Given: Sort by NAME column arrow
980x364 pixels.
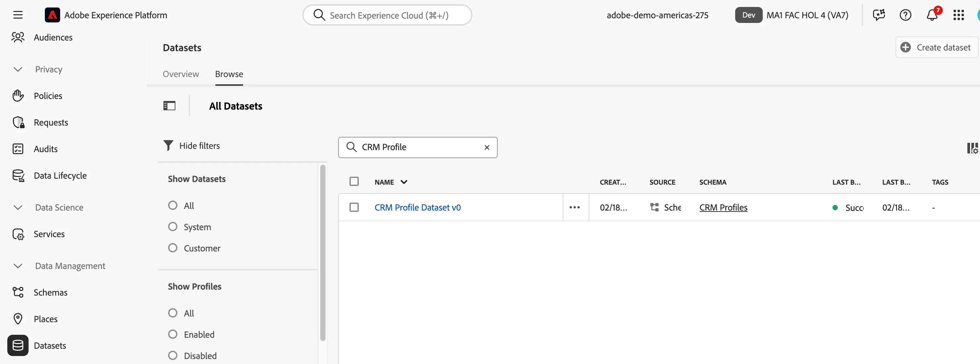Looking at the screenshot, I should click(x=404, y=182).
